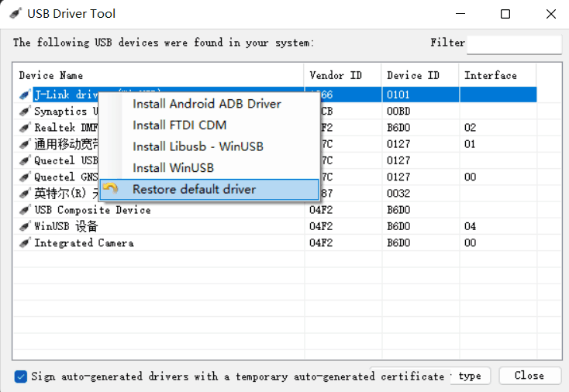This screenshot has width=569, height=392.
Task: Click USB icon beside Realtek device row
Action: [x=25, y=128]
